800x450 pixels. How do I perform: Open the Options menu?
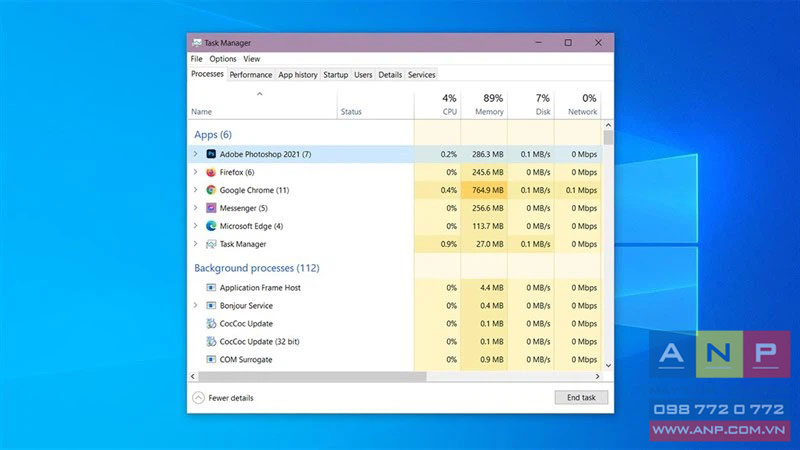pyautogui.click(x=223, y=59)
